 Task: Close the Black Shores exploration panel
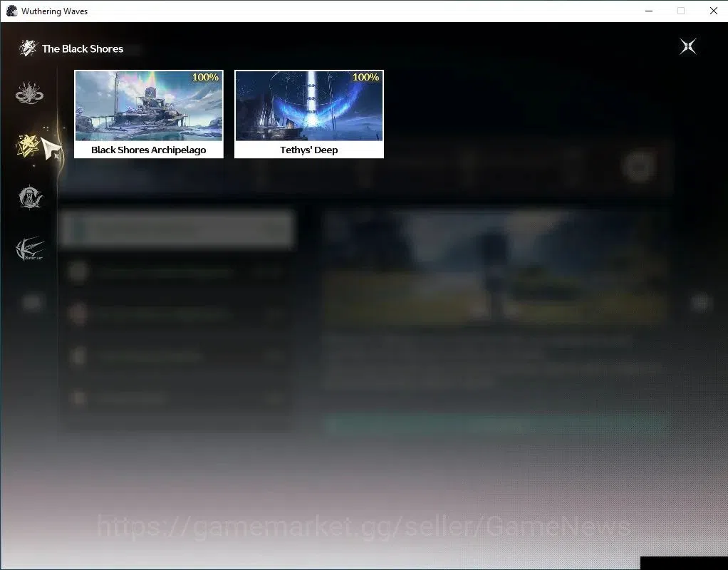(x=687, y=46)
